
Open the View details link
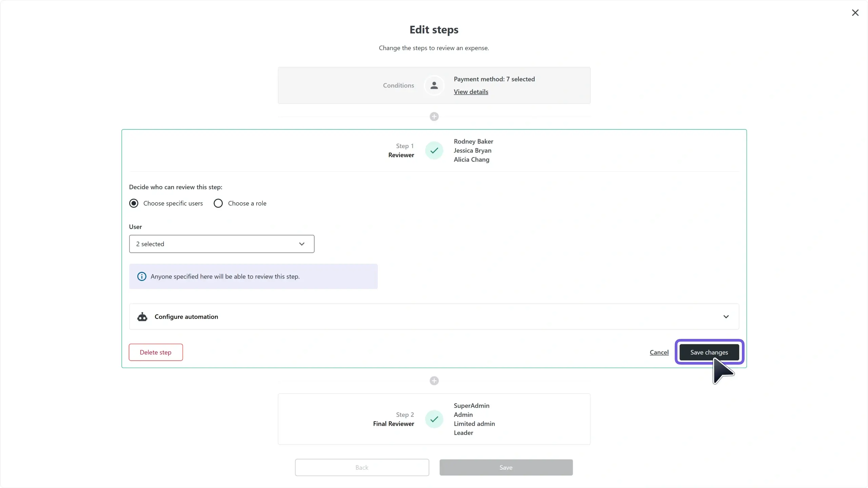(471, 92)
